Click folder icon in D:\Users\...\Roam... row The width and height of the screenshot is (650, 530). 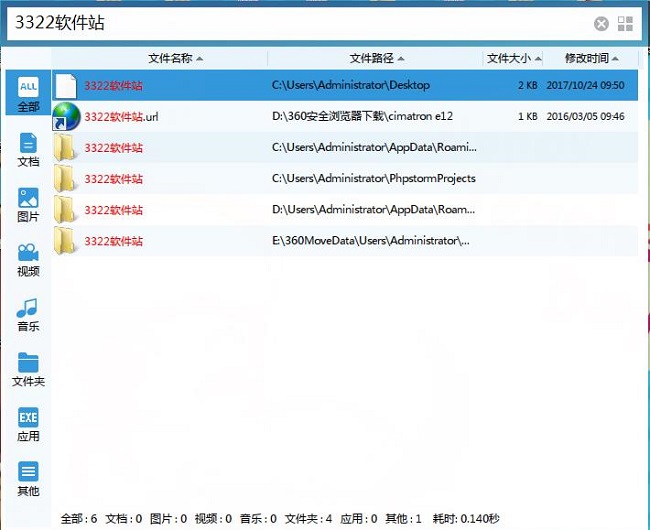(x=65, y=210)
